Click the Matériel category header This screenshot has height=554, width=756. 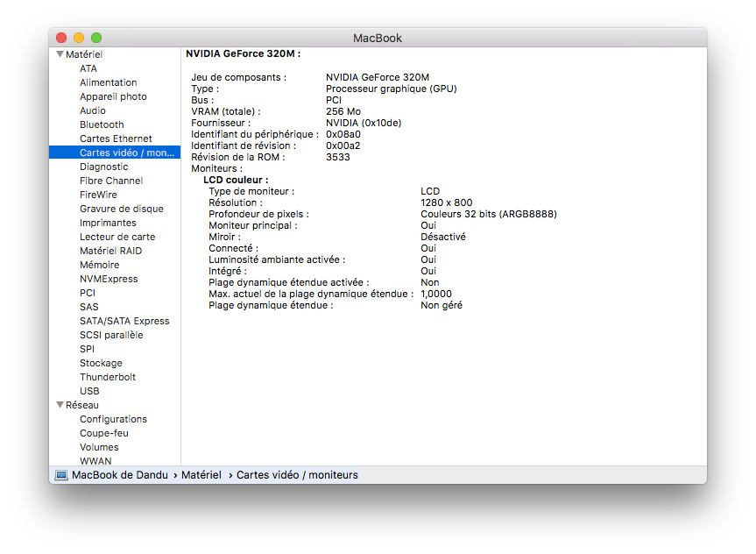click(x=84, y=54)
